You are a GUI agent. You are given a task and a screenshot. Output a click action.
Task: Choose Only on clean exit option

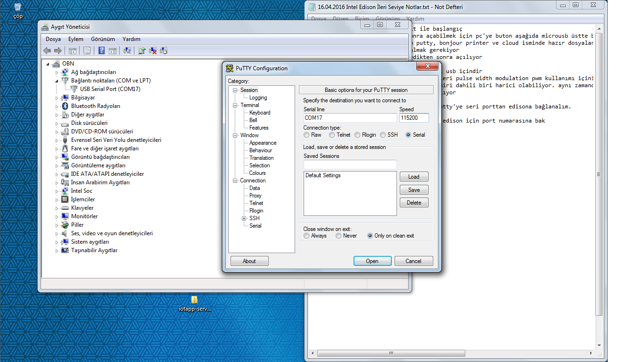tap(370, 236)
